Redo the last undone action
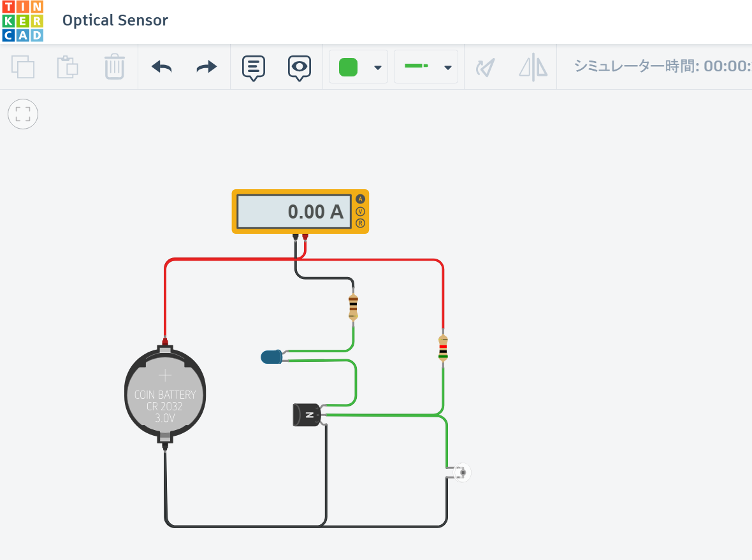 coord(206,67)
